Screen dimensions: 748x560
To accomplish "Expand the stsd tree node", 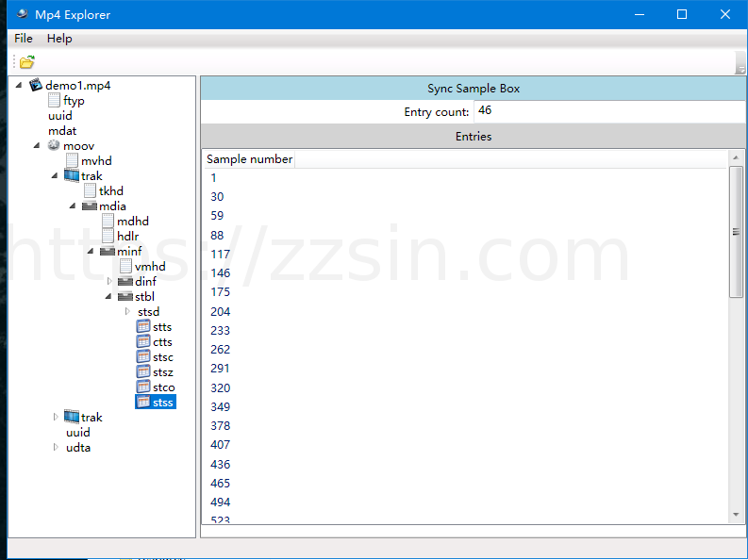I will [127, 312].
